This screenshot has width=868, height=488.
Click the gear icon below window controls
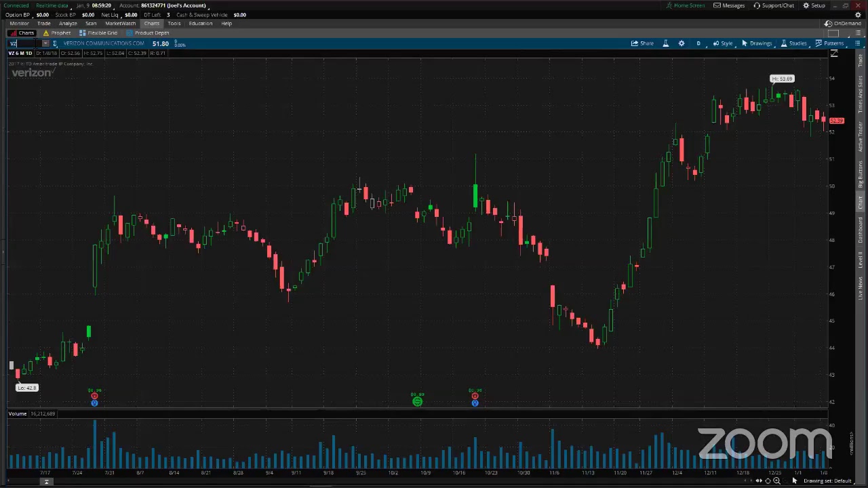(859, 14)
